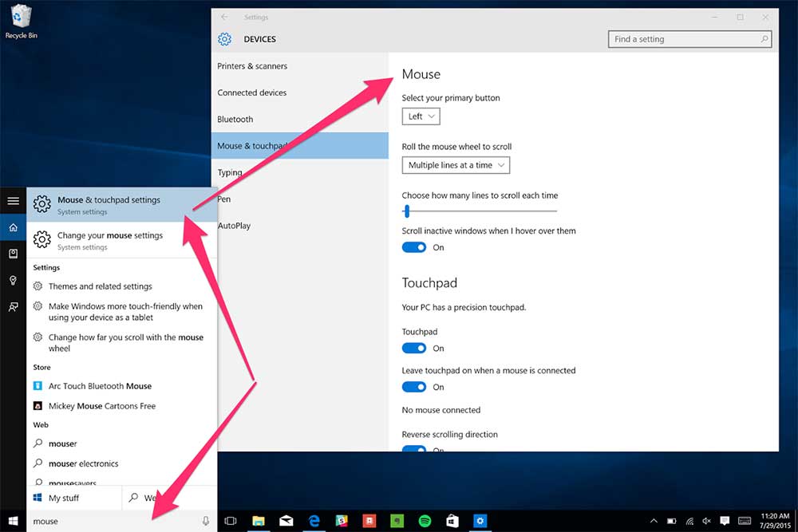Click the Cortana Feedback icon
This screenshot has width=798, height=532.
[x=13, y=306]
